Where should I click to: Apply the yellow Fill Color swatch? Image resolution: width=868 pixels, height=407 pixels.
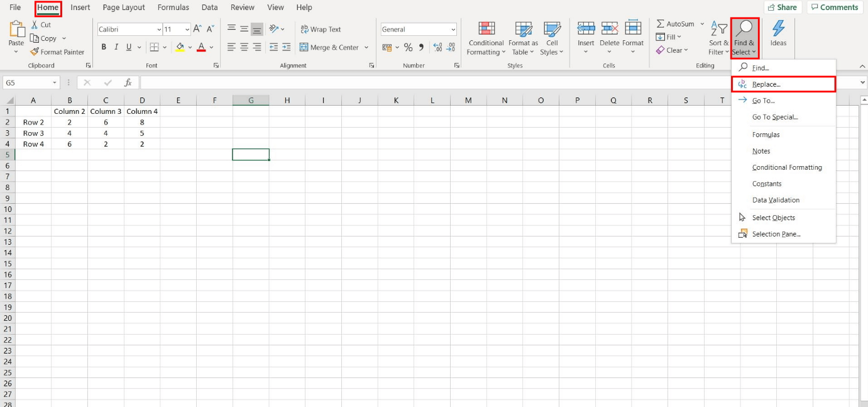point(180,47)
